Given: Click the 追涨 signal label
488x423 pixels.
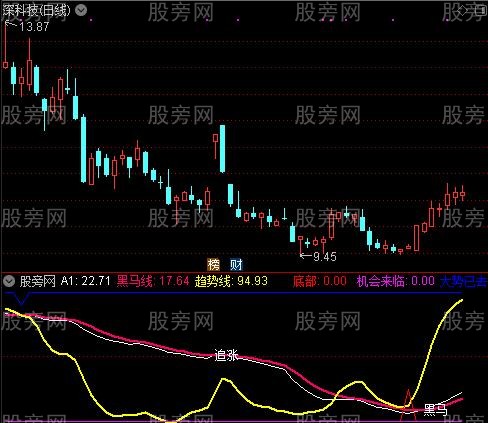Looking at the screenshot, I should 226,355.
